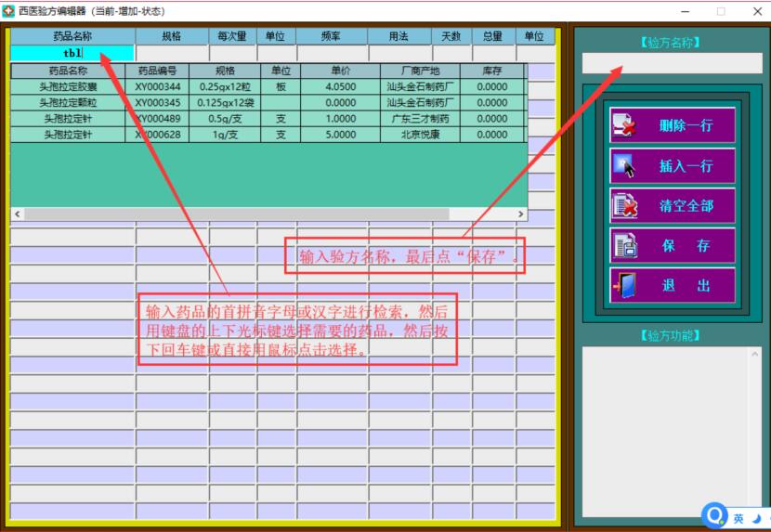Click the floppy disk icon beside 保存
The image size is (771, 532).
tap(624, 246)
